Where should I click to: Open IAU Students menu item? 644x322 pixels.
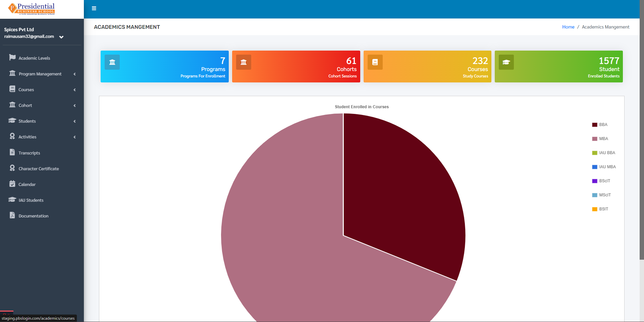pos(42,200)
